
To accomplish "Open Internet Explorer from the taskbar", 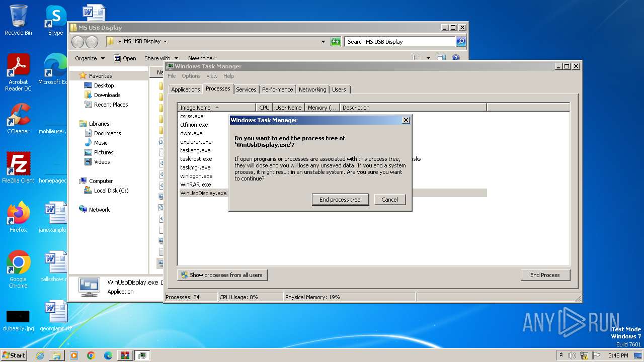I will [40, 355].
